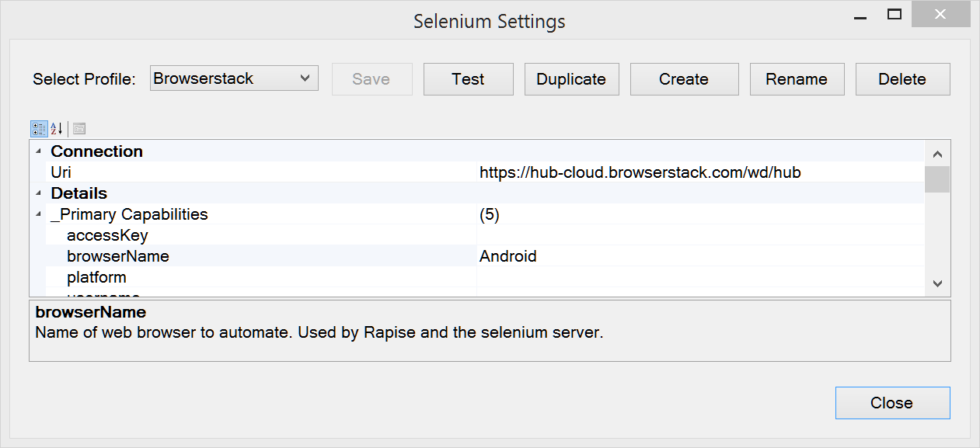Collapse the Connection category

pos(38,151)
